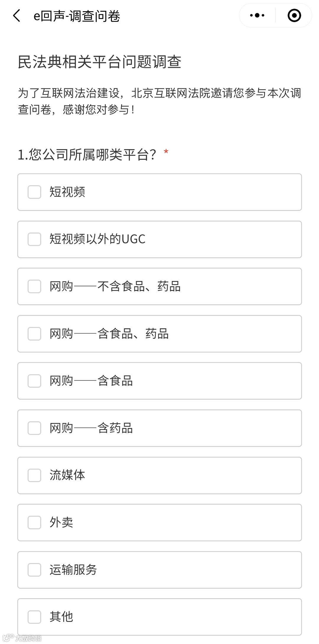Image resolution: width=319 pixels, height=644 pixels.
Task: Check the 流媒体 checkbox
Action: 34,475
